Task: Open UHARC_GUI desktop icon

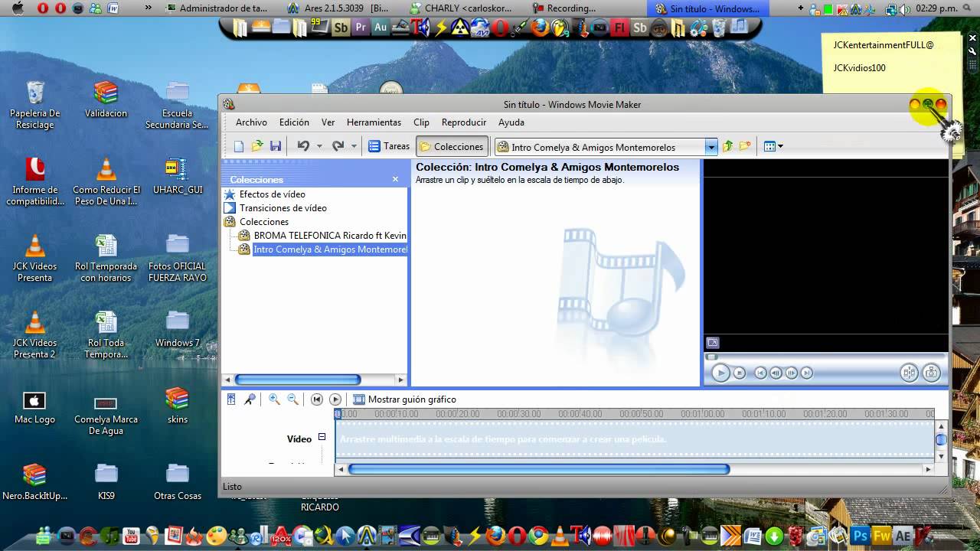Action: coord(178,177)
